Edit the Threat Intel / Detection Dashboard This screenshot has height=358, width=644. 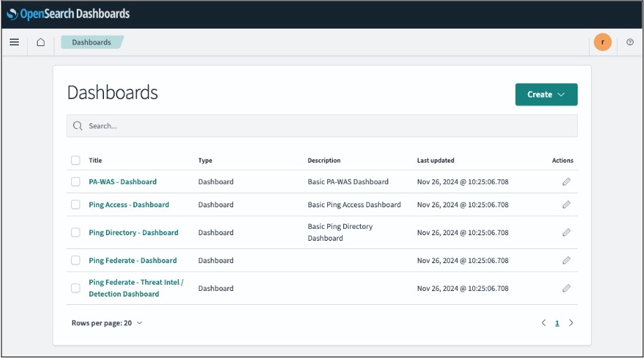(566, 288)
